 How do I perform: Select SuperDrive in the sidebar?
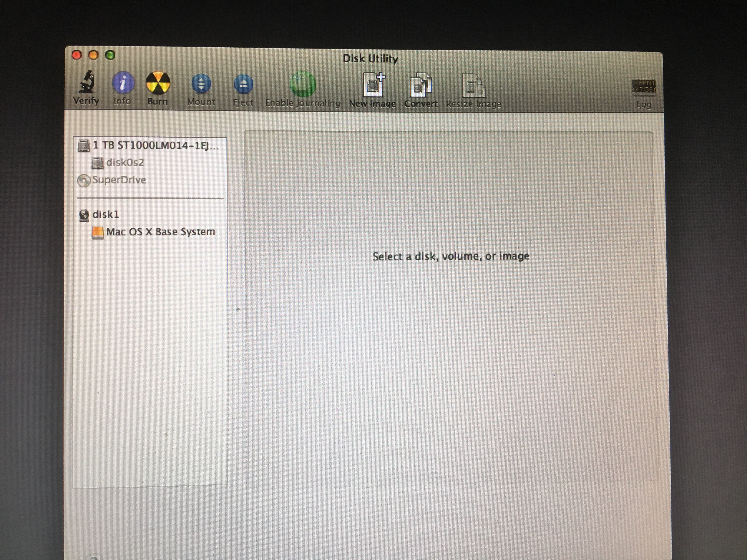coord(119,180)
